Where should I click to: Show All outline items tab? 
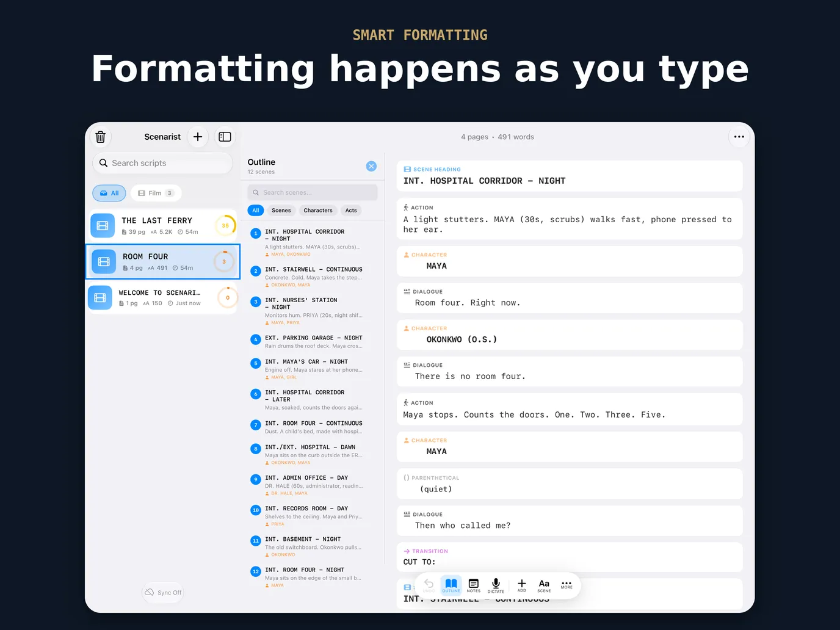coord(256,210)
